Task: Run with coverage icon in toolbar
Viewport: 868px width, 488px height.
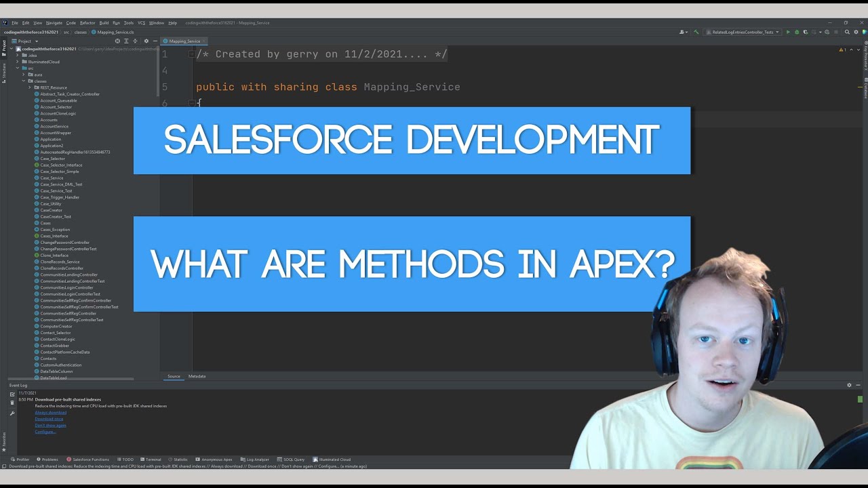Action: point(805,32)
